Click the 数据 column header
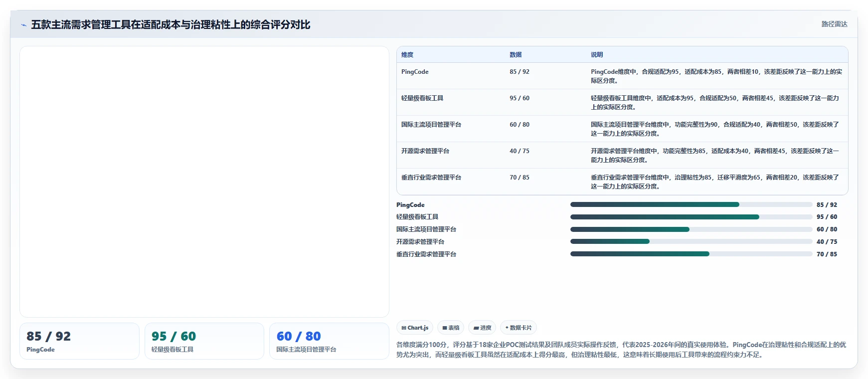 (516, 55)
